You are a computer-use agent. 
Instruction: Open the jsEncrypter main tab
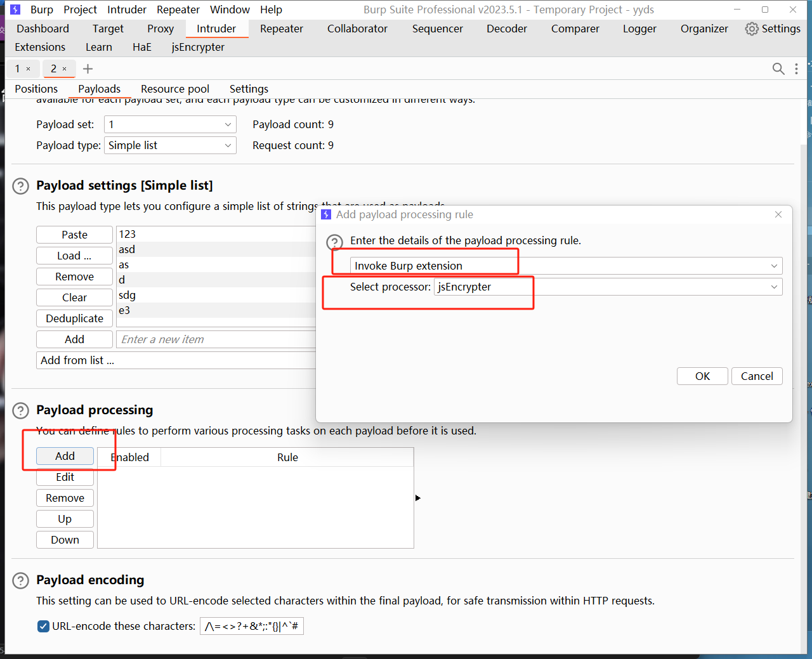point(198,47)
